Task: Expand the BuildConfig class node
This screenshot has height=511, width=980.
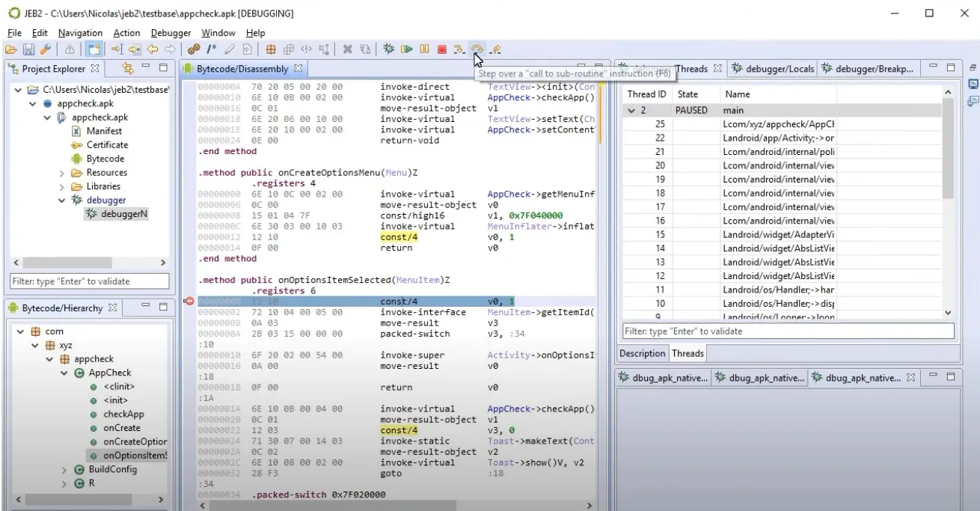Action: point(63,470)
